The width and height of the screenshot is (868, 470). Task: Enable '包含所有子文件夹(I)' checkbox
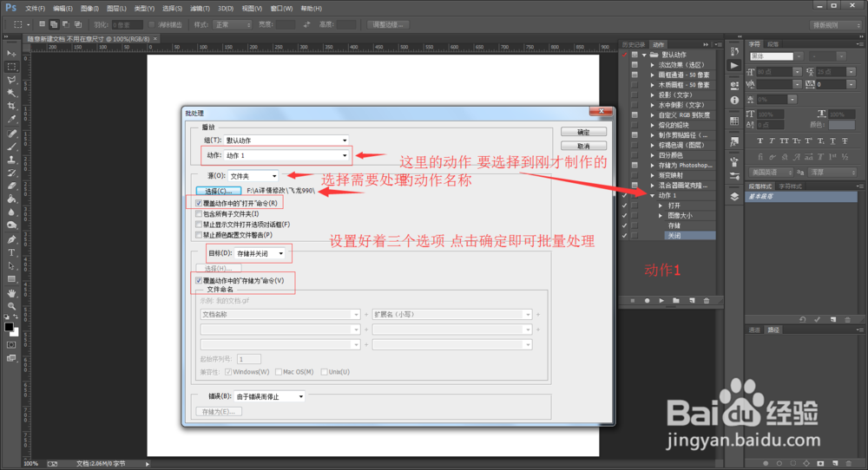[x=199, y=213]
